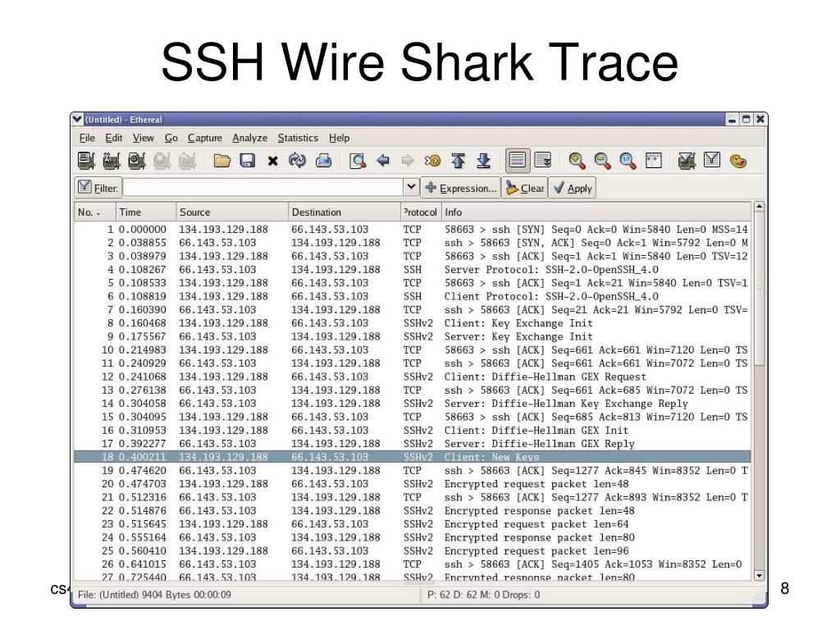This screenshot has width=840, height=630.
Task: Select packet 16 Diffie-Hellman GEX Init
Action: 412,430
